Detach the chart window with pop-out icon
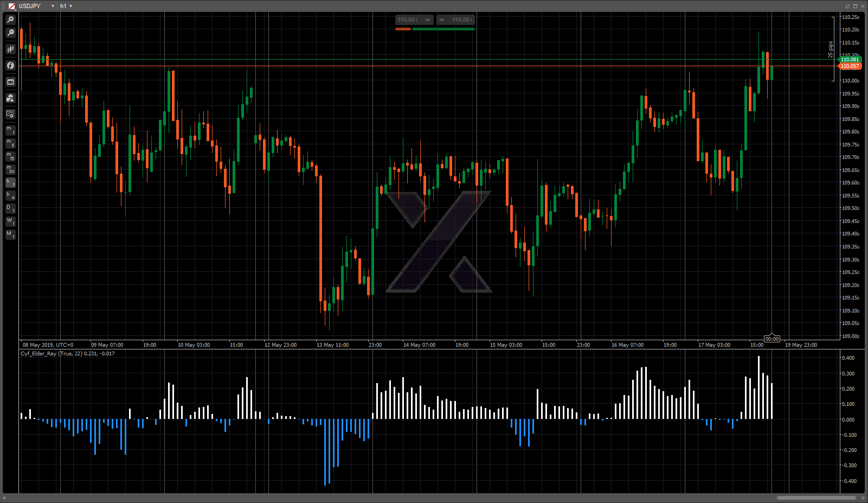868x503 pixels. 847,6
